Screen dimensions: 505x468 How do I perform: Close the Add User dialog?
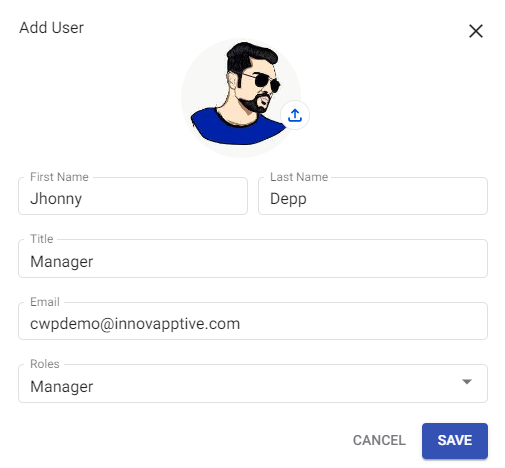pos(476,31)
